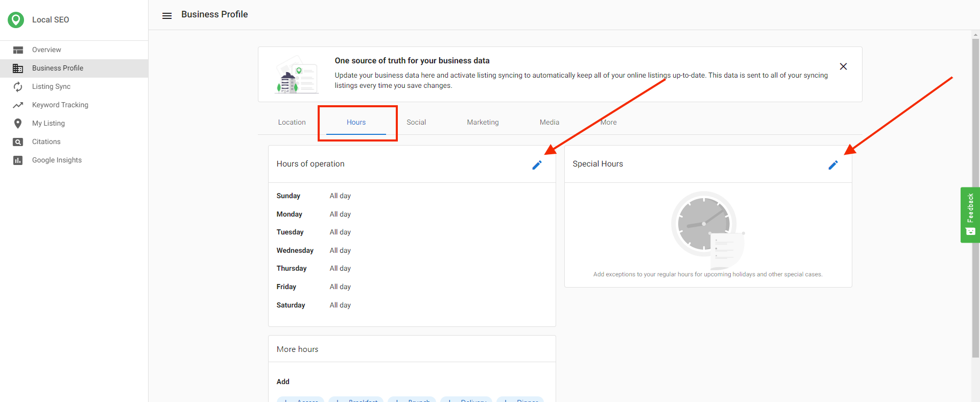The image size is (980, 402).
Task: Open Listing Sync via its sync icon
Action: pos(18,87)
